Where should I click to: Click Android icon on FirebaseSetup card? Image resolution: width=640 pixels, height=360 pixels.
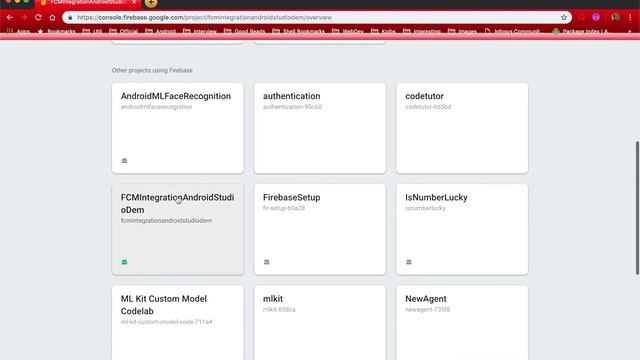click(267, 262)
